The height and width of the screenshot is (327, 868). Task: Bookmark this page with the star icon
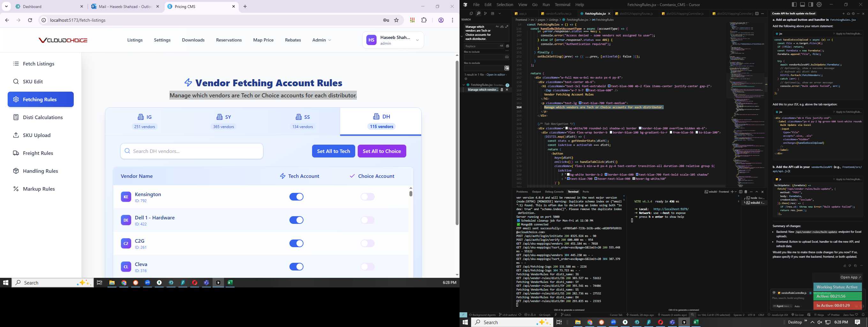[x=397, y=20]
